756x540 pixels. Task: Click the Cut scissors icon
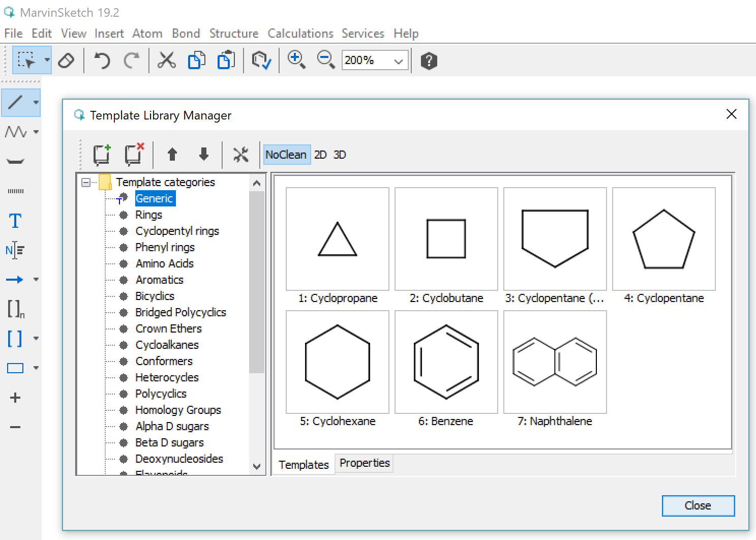(166, 61)
